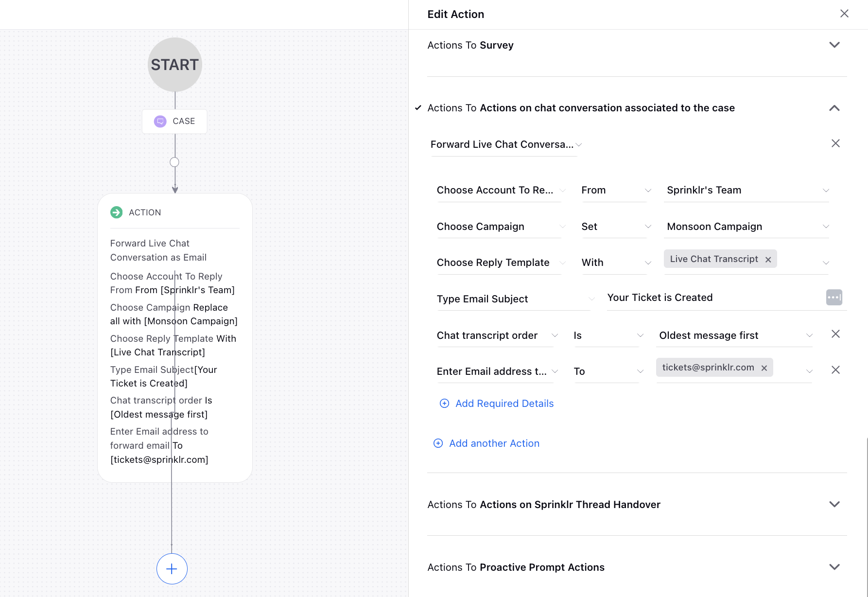Select the CASE node in the workflow
The width and height of the screenshot is (868, 597).
174,121
